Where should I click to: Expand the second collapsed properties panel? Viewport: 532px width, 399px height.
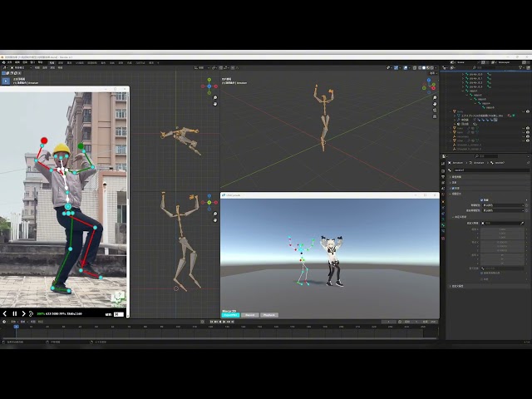[451, 183]
